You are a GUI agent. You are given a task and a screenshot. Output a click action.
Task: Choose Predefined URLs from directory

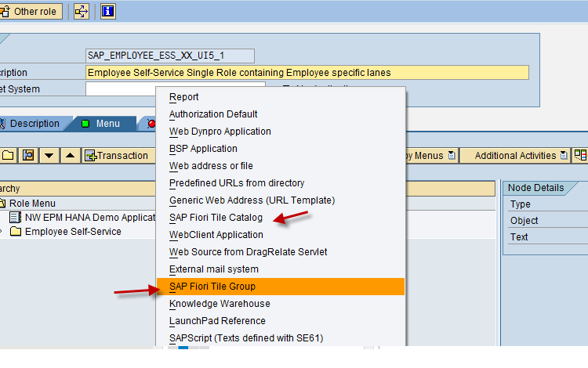click(281, 183)
